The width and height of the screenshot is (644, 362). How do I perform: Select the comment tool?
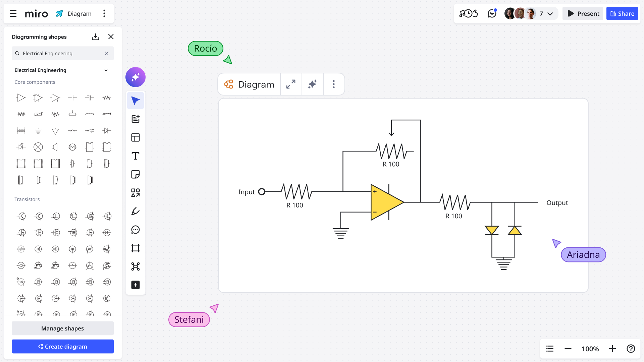point(136,230)
